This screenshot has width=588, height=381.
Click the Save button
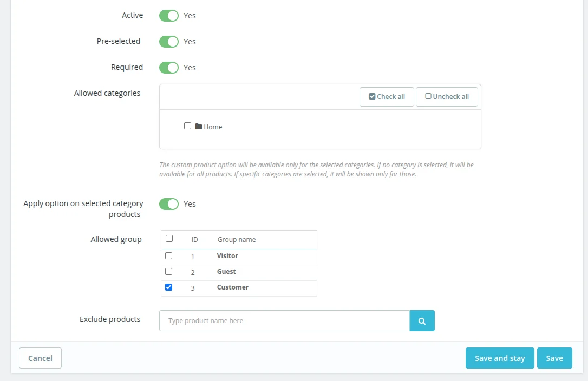click(554, 358)
